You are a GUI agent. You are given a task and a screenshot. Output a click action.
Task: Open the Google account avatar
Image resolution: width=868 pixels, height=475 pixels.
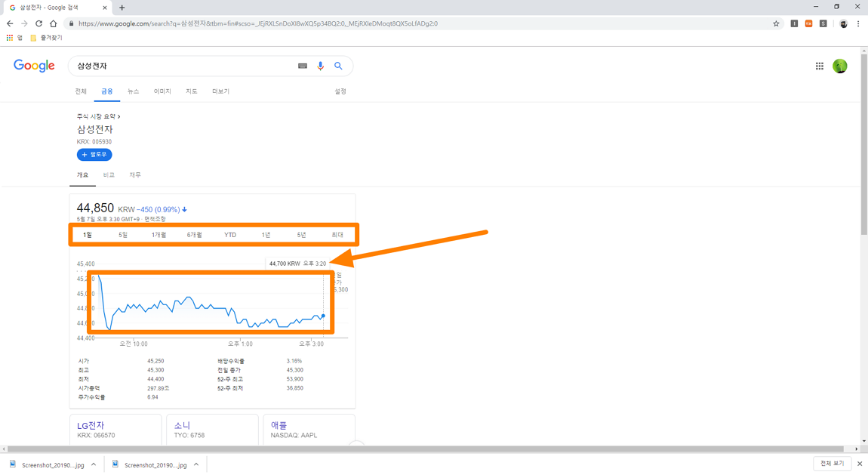[x=840, y=66]
